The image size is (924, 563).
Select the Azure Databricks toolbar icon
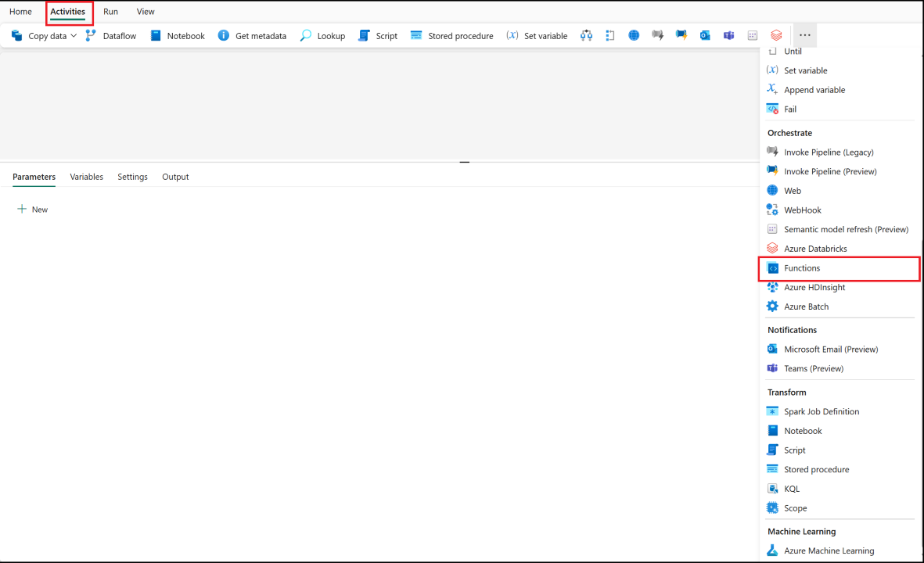[775, 35]
